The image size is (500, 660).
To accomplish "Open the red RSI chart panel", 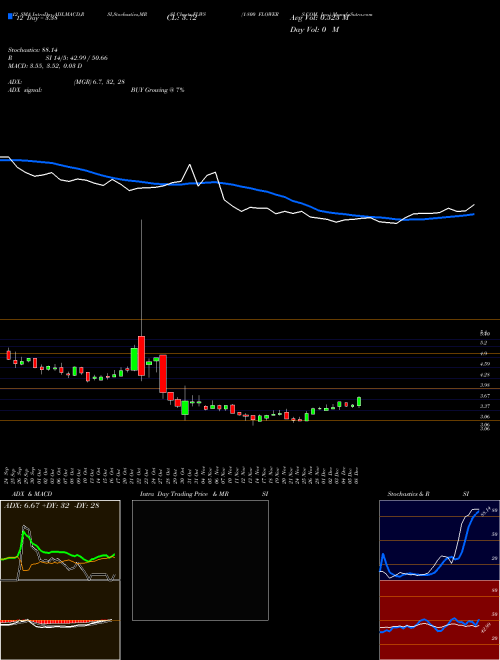I will point(439,620).
